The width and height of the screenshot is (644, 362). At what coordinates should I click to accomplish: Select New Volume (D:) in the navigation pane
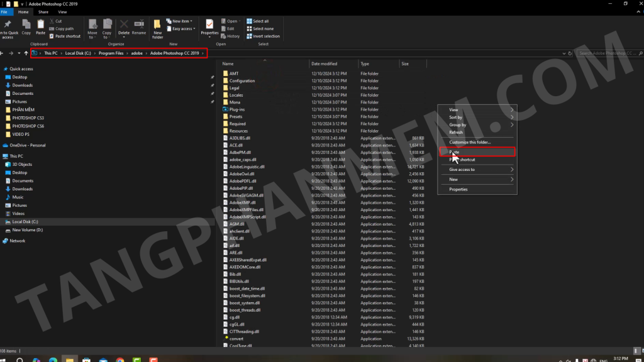(x=28, y=230)
